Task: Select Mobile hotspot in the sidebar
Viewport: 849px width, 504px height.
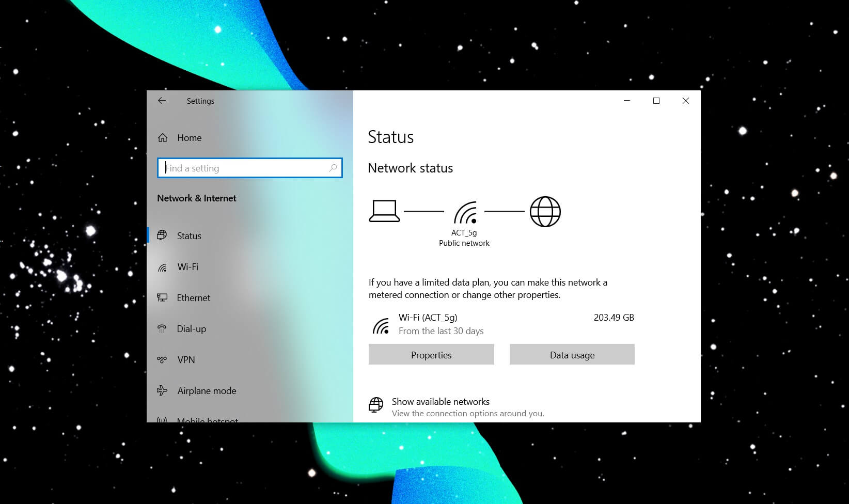Action: coord(207,419)
